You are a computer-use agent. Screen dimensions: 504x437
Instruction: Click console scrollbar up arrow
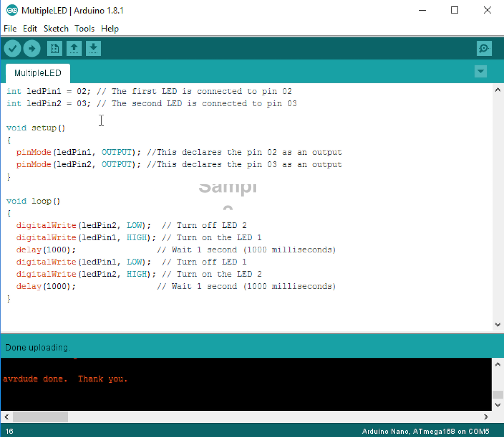click(x=498, y=365)
